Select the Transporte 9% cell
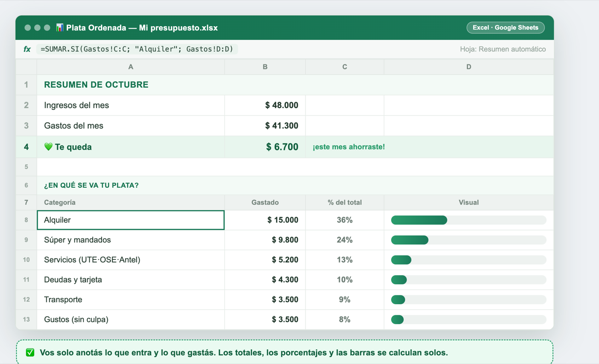The width and height of the screenshot is (599, 364). pyautogui.click(x=345, y=300)
